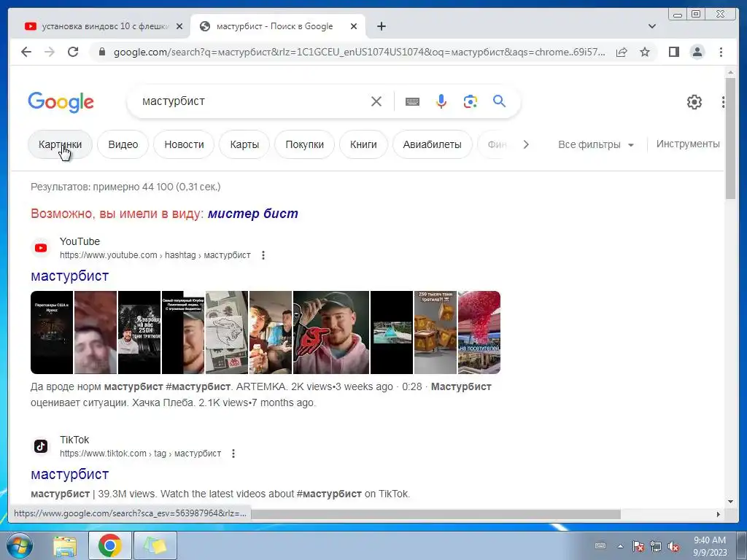Screen dimensions: 747x560
Task: Close the Google search tab
Action: pos(354,26)
